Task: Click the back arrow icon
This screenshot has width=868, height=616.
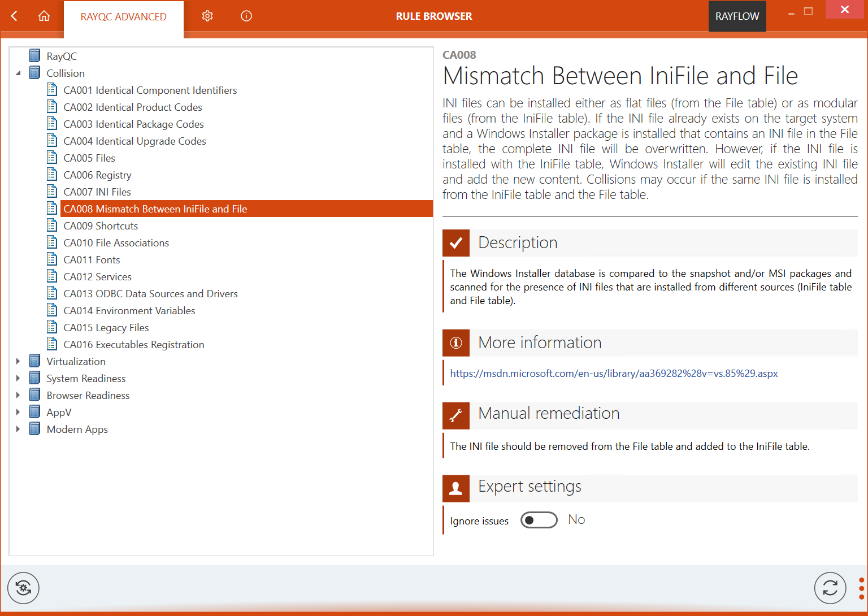Action: [15, 16]
